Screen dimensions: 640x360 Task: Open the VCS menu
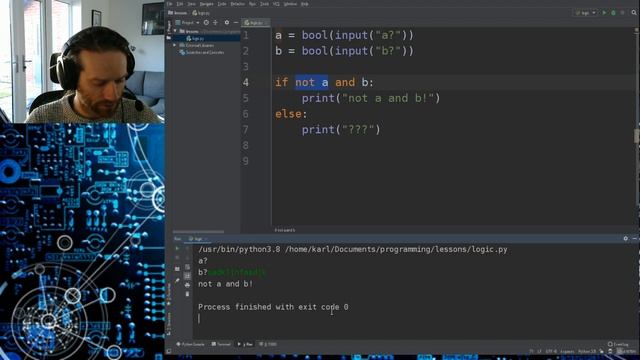pos(276,4)
